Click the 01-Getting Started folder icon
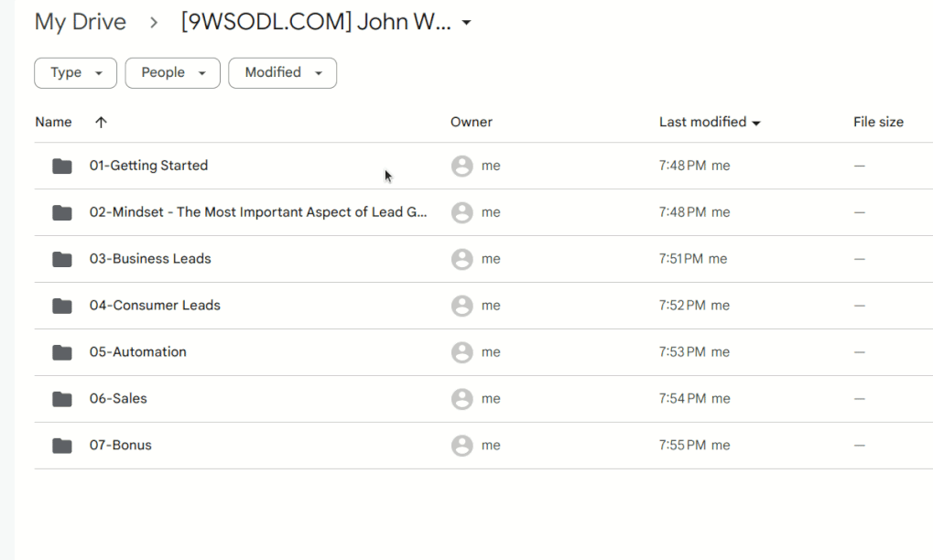933x560 pixels. 62,166
